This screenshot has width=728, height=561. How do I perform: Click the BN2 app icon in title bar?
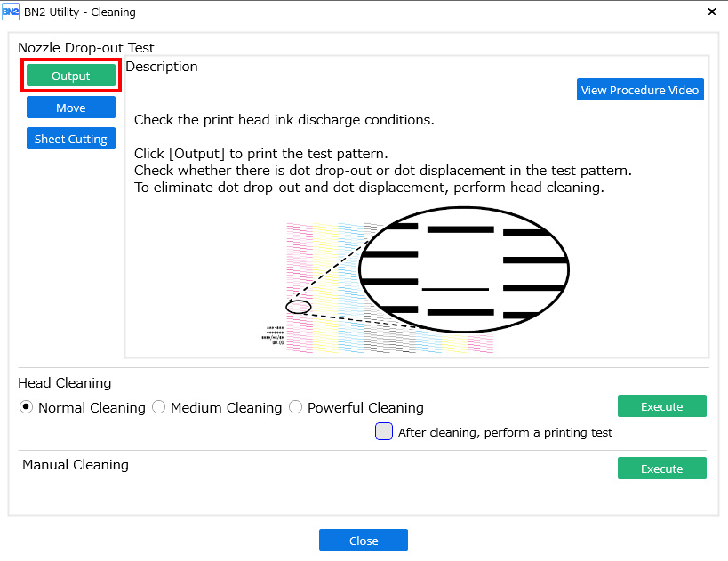pyautogui.click(x=11, y=12)
